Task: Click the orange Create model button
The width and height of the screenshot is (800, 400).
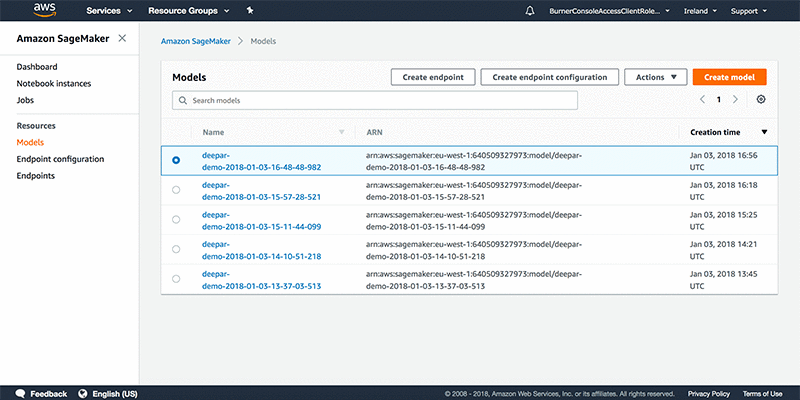Action: point(730,77)
